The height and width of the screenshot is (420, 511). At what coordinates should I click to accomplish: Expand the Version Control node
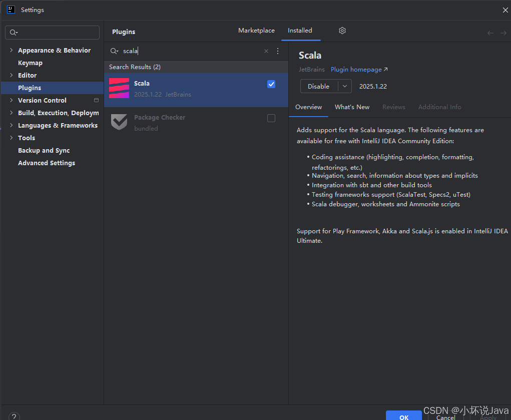tap(12, 100)
